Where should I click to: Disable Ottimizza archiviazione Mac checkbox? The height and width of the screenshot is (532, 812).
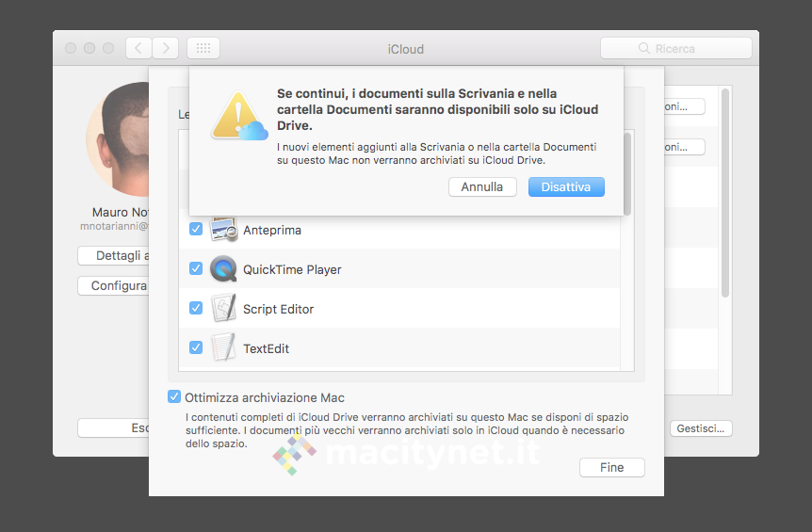pos(174,397)
